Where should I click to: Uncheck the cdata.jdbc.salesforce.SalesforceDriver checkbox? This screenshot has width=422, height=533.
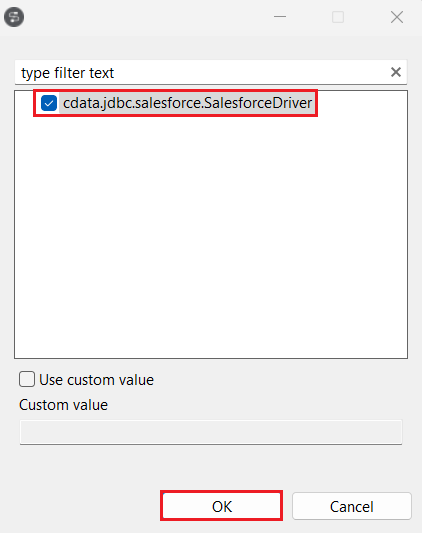point(49,103)
